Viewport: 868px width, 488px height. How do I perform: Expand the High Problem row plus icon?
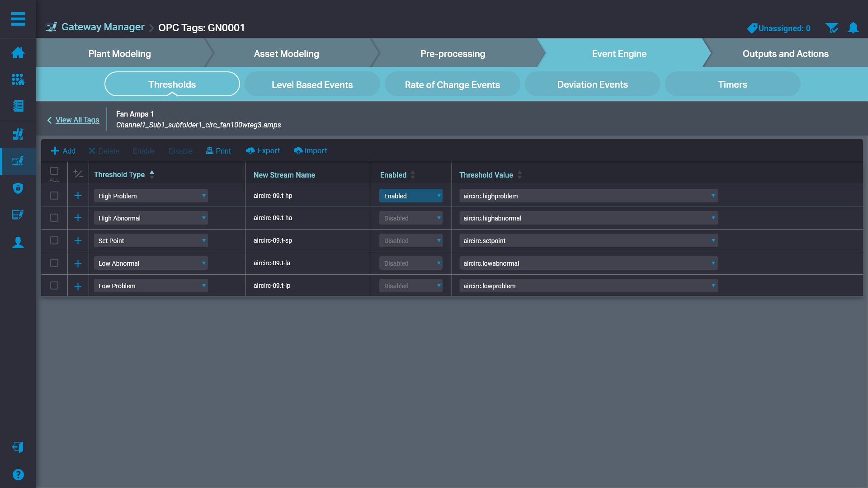point(78,196)
